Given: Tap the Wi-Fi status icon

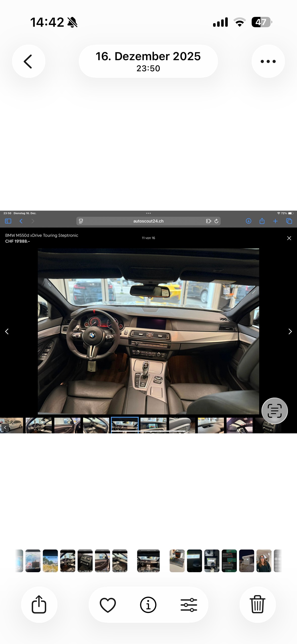Looking at the screenshot, I should [240, 22].
